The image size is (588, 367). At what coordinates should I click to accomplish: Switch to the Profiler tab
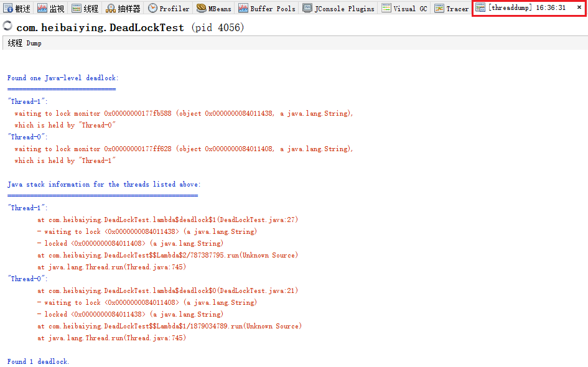click(x=169, y=9)
